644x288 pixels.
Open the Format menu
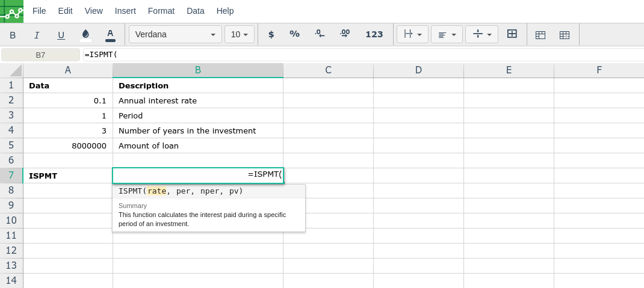click(x=161, y=11)
